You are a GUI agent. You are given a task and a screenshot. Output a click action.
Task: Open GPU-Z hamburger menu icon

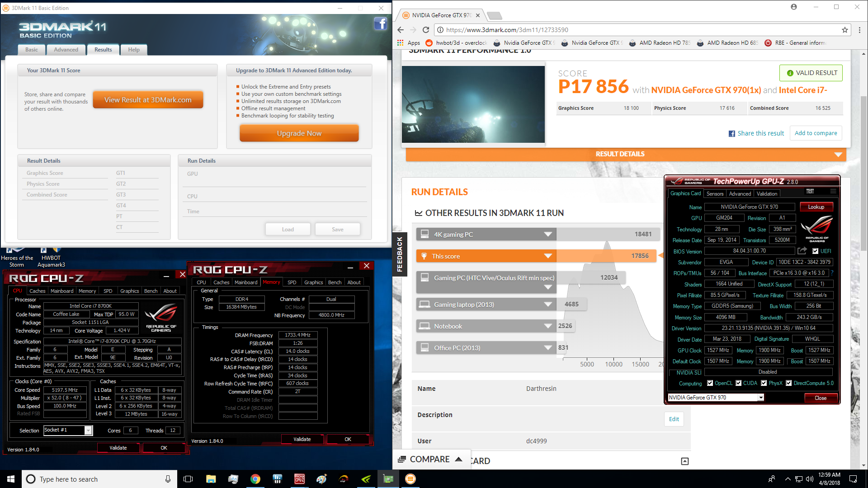(x=833, y=191)
